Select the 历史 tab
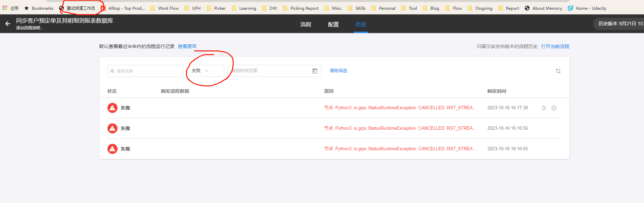 [x=361, y=25]
